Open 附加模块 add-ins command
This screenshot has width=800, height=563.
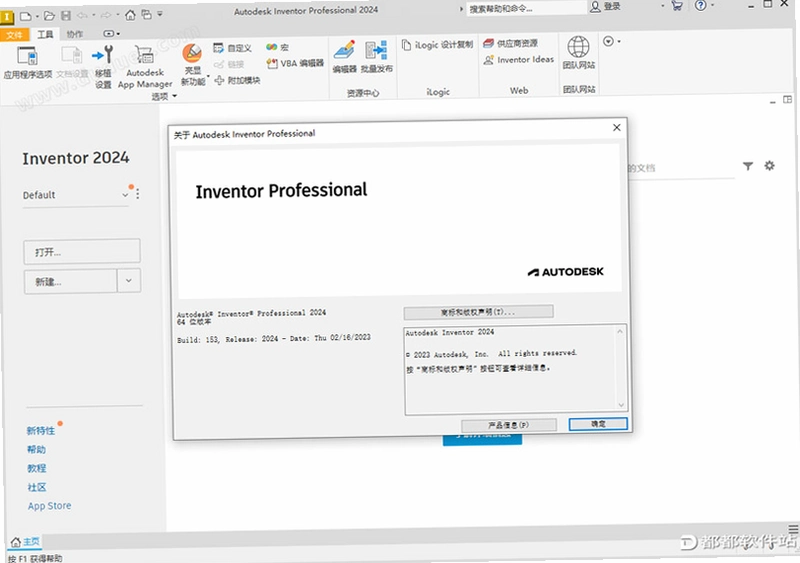click(238, 80)
